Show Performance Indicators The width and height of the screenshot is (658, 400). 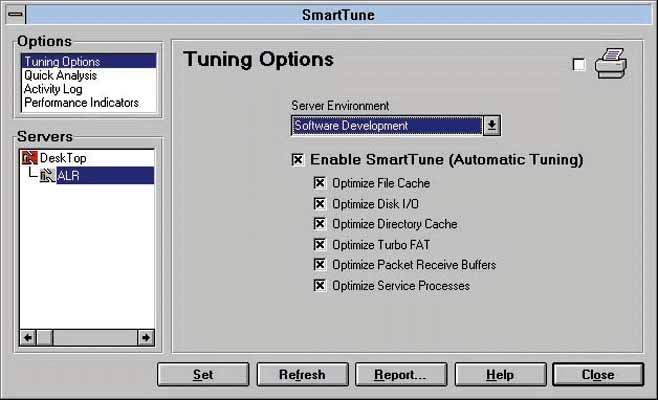81,103
